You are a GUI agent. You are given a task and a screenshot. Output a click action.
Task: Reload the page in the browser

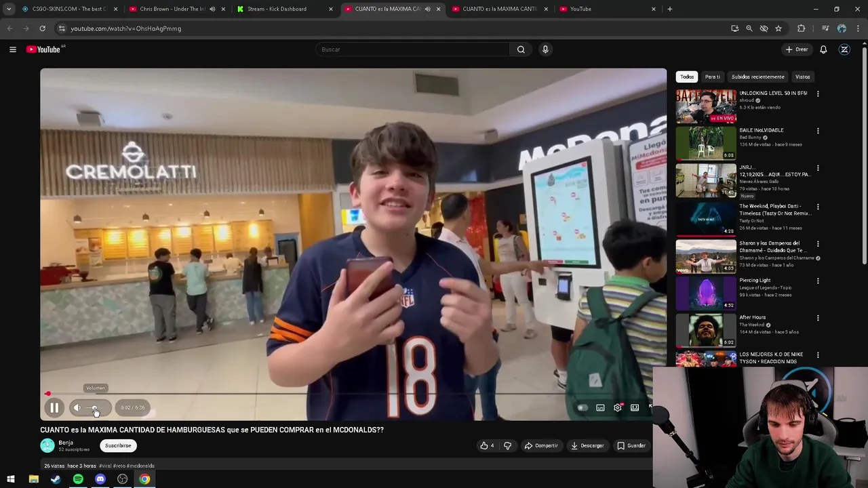point(42,28)
